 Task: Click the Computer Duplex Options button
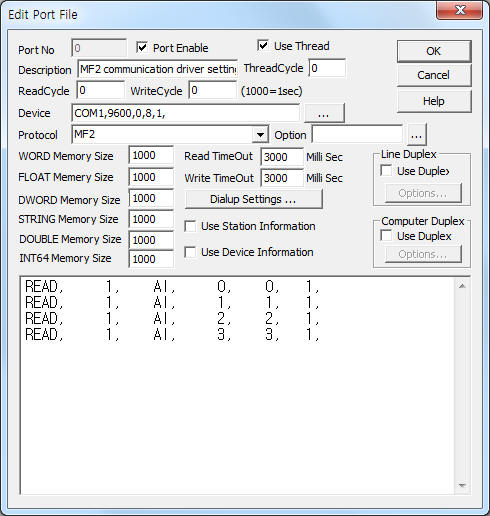423,254
